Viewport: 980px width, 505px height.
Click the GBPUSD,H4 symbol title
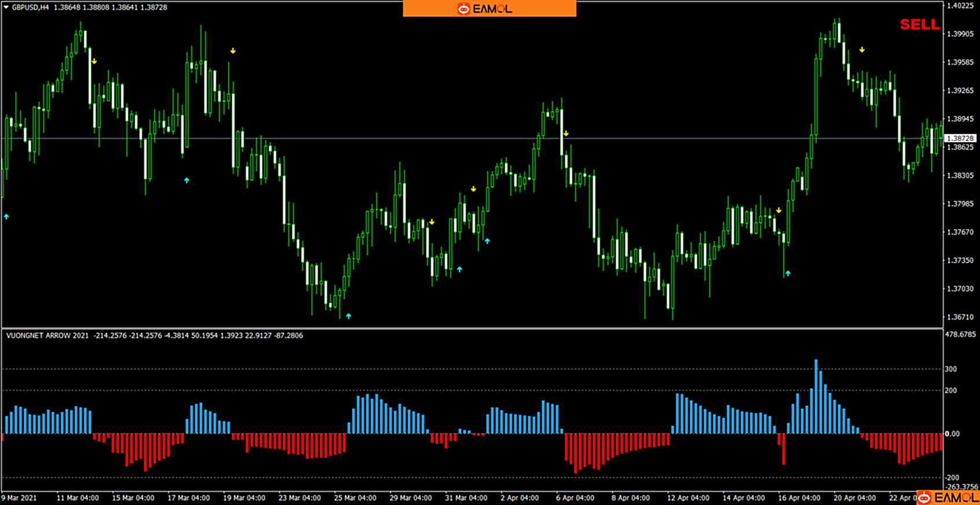[30, 8]
